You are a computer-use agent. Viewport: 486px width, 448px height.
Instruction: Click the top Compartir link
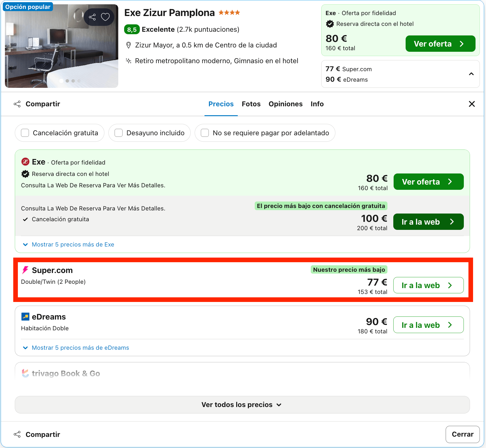pos(43,104)
